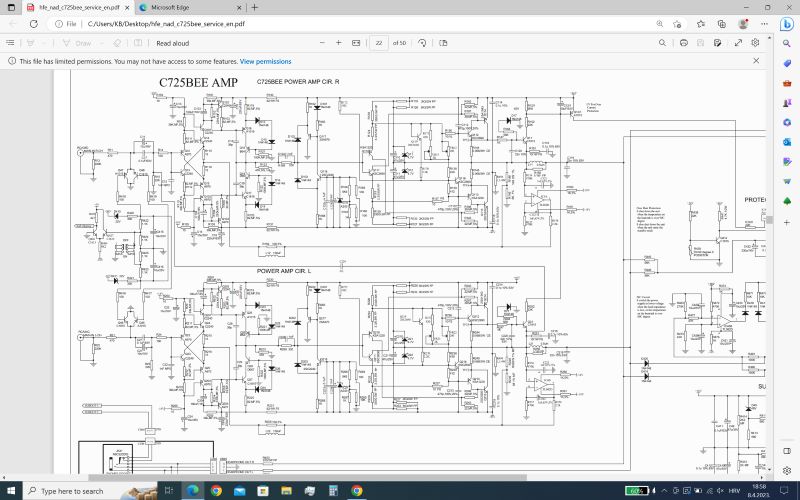Image resolution: width=800 pixels, height=500 pixels.
Task: Click the Save as icon
Action: pos(717,43)
